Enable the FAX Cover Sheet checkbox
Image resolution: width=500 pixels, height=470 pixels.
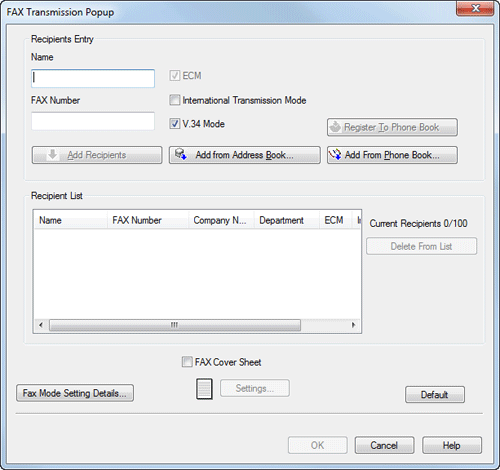[187, 362]
